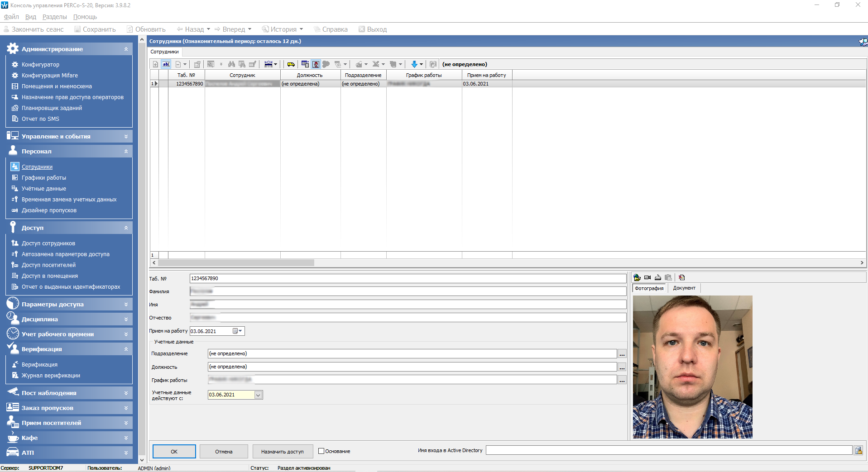The width and height of the screenshot is (868, 472).
Task: Click the yellow van icon in toolbar
Action: coord(291,64)
